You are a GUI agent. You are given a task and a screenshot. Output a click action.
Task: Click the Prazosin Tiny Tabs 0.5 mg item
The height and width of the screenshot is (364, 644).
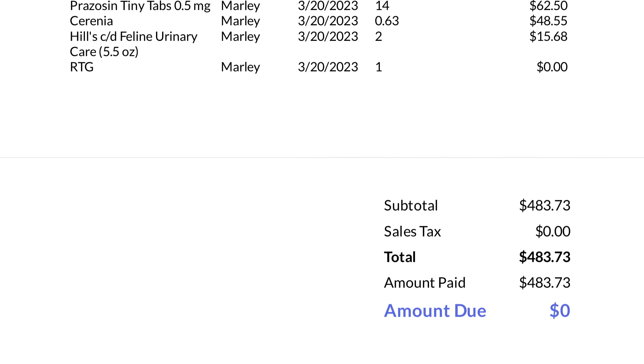point(140,6)
